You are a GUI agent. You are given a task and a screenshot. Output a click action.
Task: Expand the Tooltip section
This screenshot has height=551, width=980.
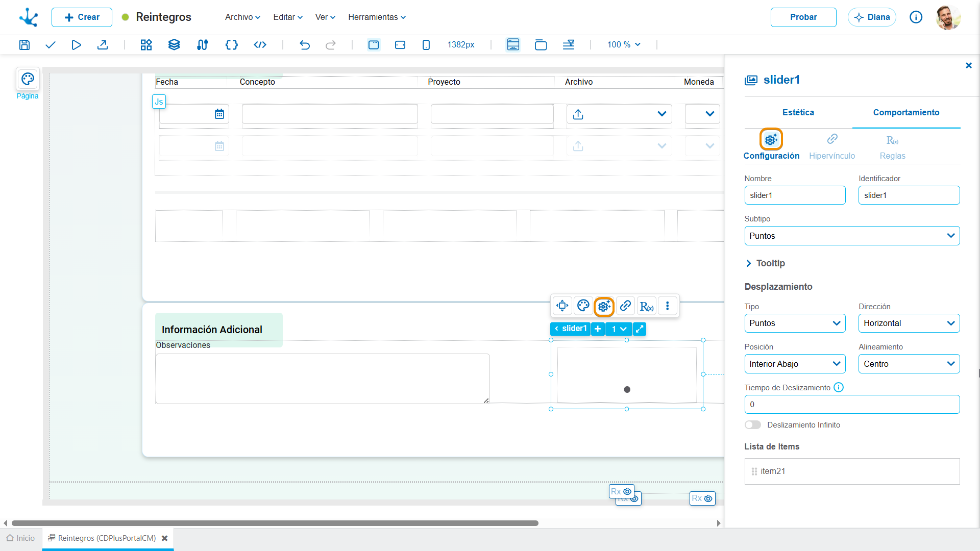[x=765, y=263]
